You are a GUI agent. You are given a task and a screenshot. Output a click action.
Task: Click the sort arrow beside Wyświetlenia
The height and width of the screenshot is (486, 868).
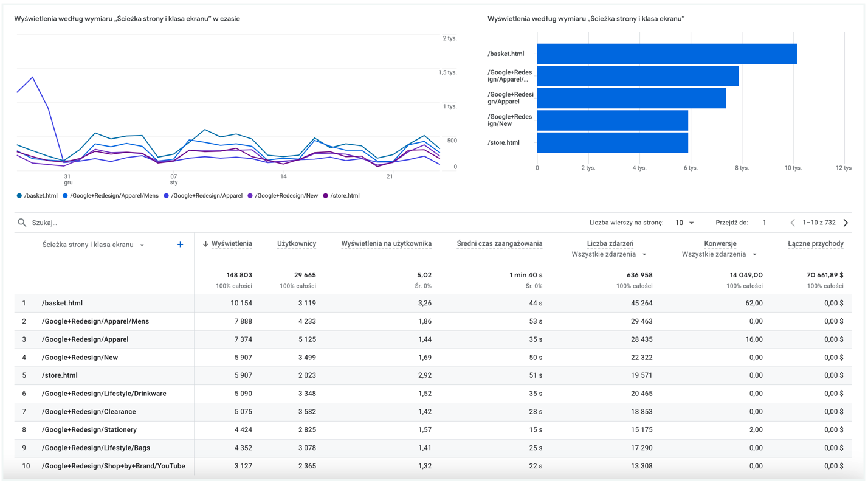click(x=205, y=244)
